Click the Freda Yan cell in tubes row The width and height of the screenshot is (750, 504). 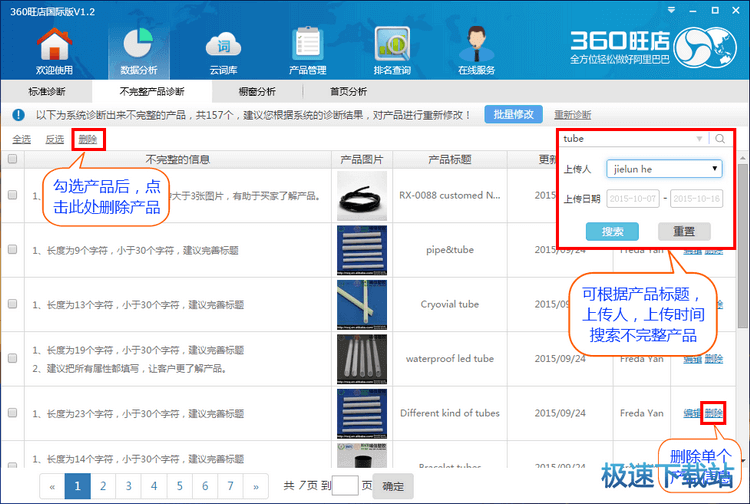click(x=641, y=413)
